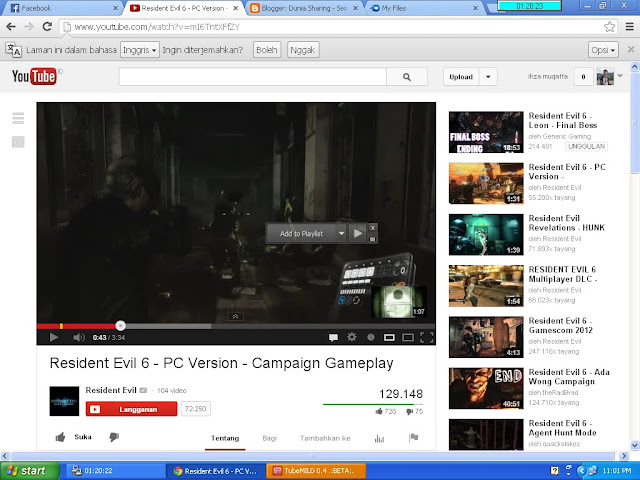Image resolution: width=640 pixels, height=480 pixels.
Task: Click the browser address bar
Action: pos(333,27)
